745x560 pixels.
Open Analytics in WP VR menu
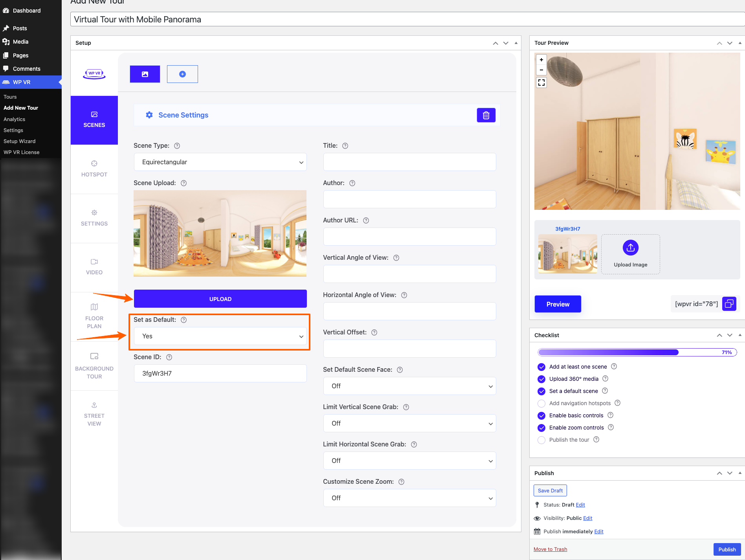[x=15, y=119]
